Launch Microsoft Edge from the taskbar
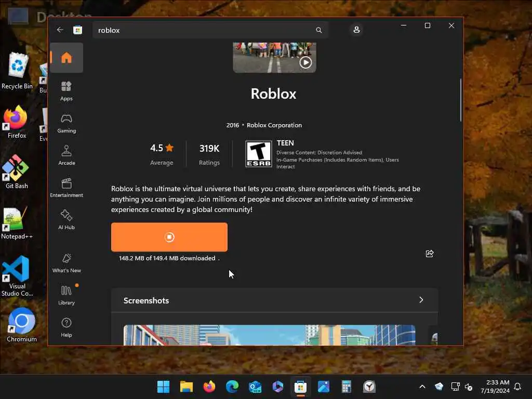Viewport: 532px width, 399px height. pos(232,387)
